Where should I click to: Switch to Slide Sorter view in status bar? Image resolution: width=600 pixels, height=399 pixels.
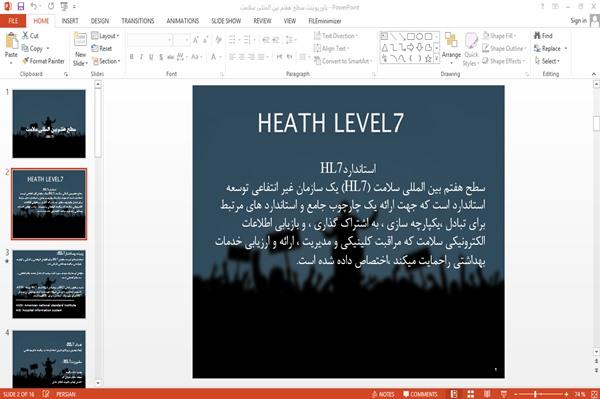(470, 394)
